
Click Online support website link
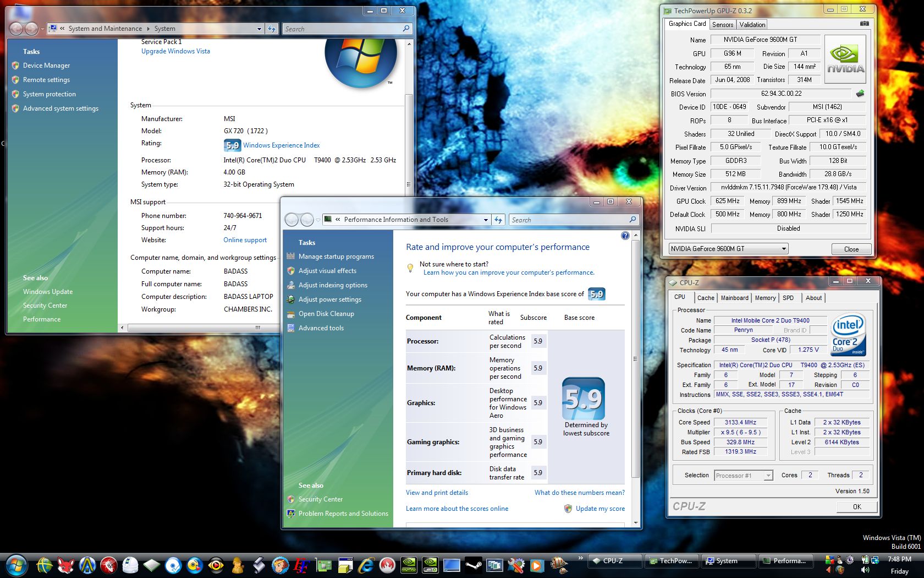[245, 240]
